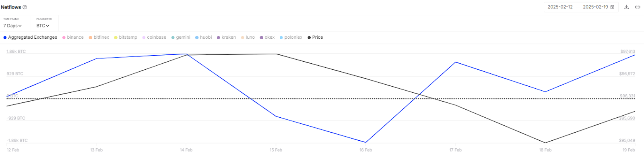Select the huobi legend entry
644x156 pixels.
(203, 37)
